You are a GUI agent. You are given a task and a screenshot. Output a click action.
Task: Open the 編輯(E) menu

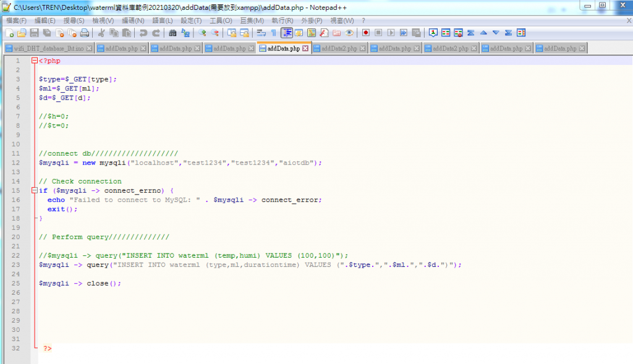point(45,20)
